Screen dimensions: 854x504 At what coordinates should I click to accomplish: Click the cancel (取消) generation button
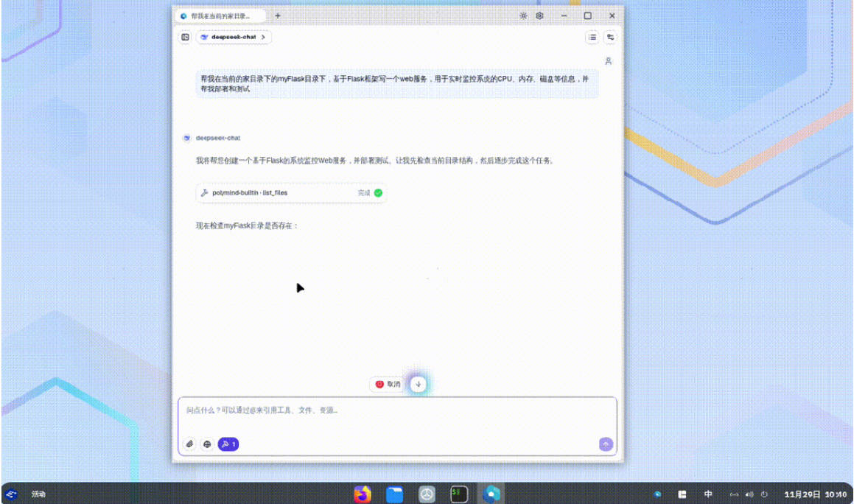point(388,384)
